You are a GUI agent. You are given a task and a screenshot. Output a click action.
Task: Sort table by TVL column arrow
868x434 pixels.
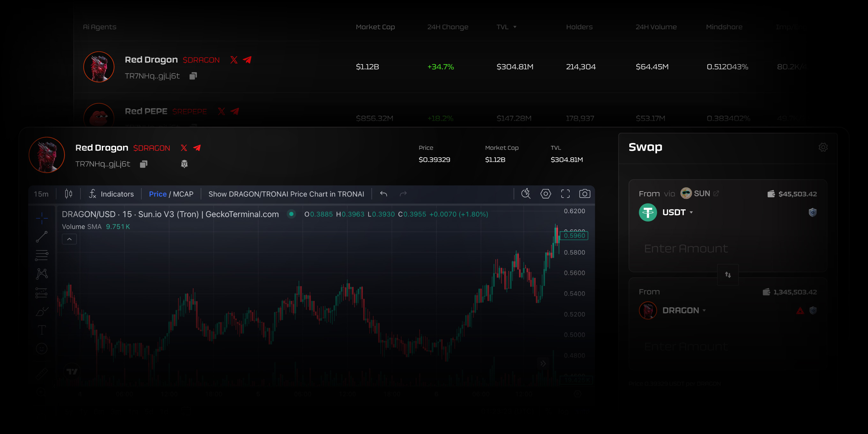coord(514,27)
